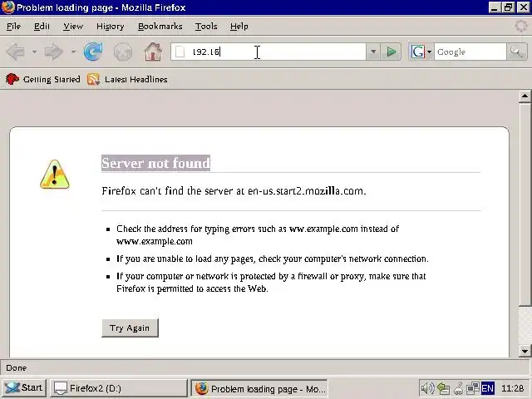
Task: Click the search magnifier button
Action: [517, 52]
